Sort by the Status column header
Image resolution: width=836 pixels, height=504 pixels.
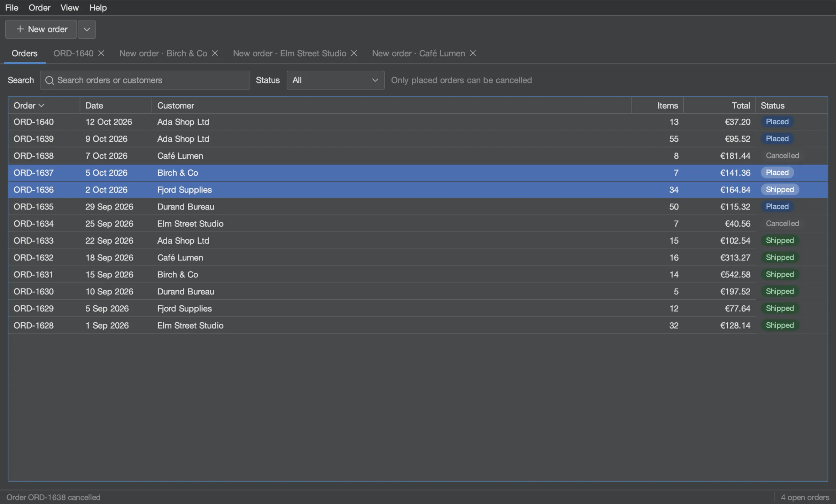tap(791, 105)
